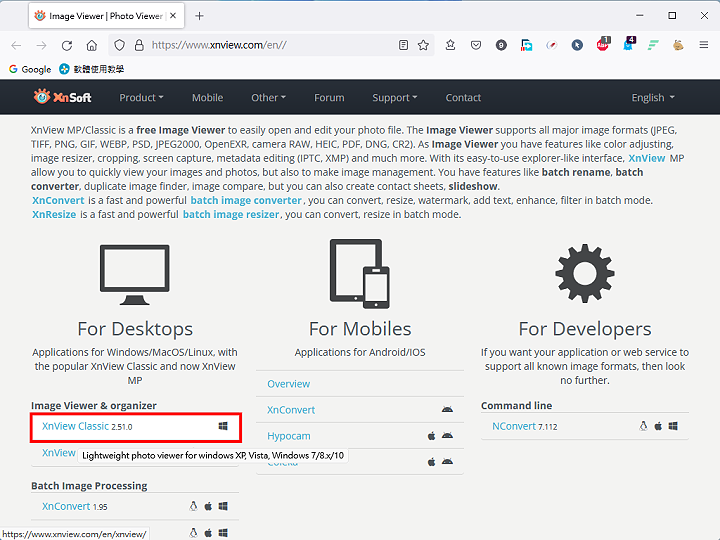Image resolution: width=720 pixels, height=540 pixels.
Task: Open the Google bookmark
Action: point(30,69)
